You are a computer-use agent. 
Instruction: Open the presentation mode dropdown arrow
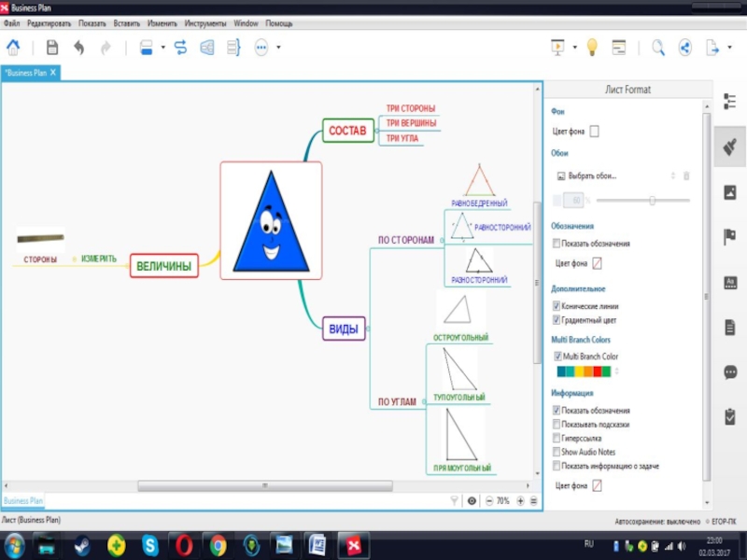click(x=574, y=48)
